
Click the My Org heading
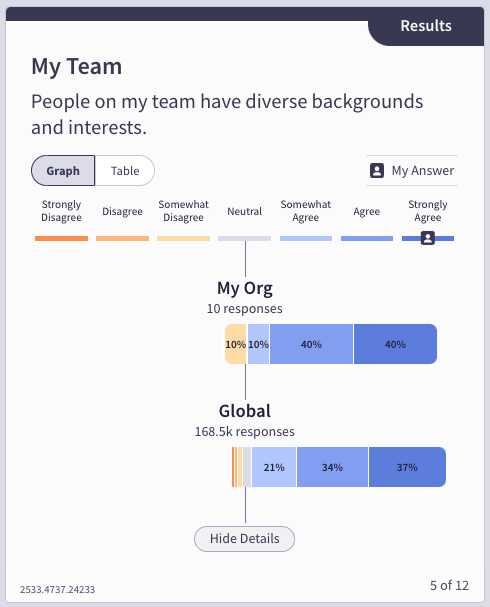245,288
